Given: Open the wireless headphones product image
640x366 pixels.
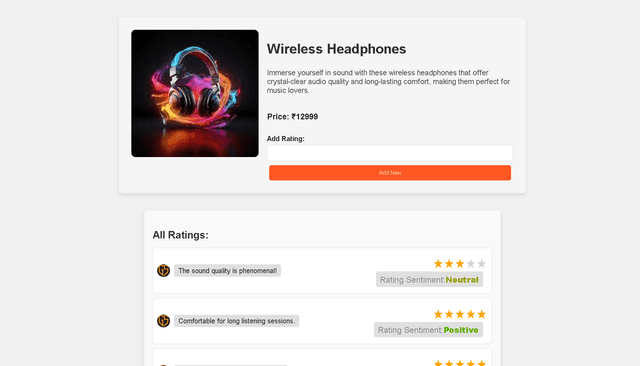Looking at the screenshot, I should (195, 93).
